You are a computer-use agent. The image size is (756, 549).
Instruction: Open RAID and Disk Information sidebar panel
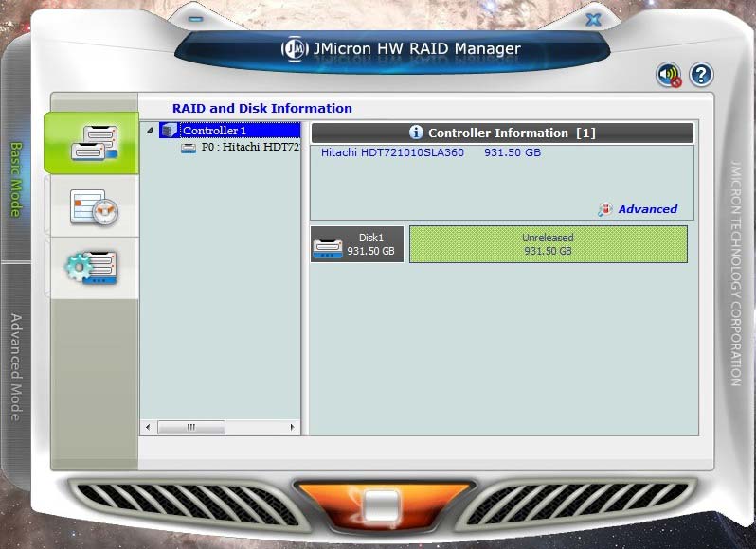point(92,142)
